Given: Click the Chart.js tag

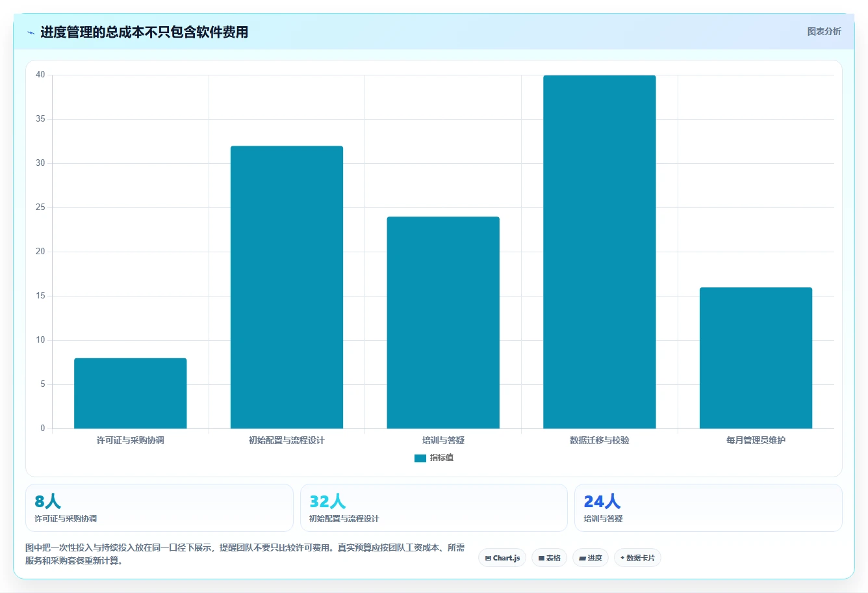Looking at the screenshot, I should pyautogui.click(x=502, y=558).
